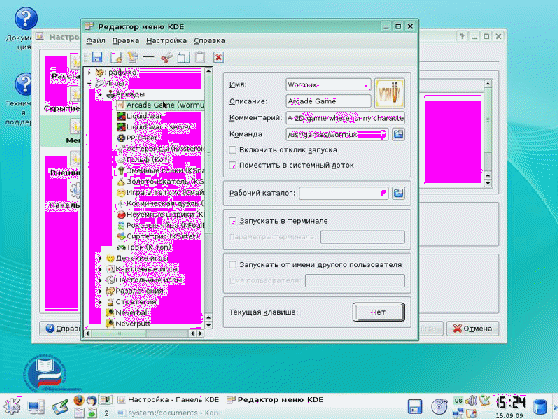Click the tree vertical scrollbar thumb

(x=209, y=153)
